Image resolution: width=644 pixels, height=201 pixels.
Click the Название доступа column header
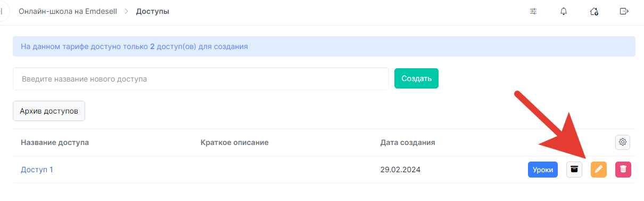55,142
